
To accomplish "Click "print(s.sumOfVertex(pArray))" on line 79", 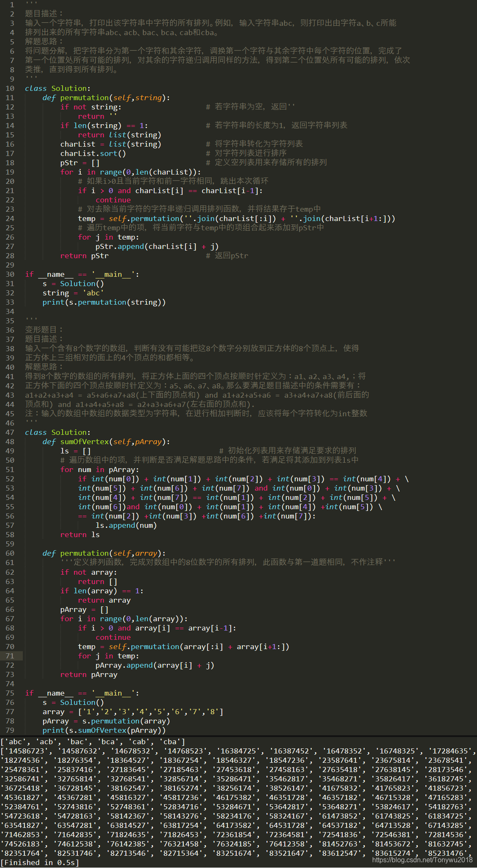I will pyautogui.click(x=104, y=730).
